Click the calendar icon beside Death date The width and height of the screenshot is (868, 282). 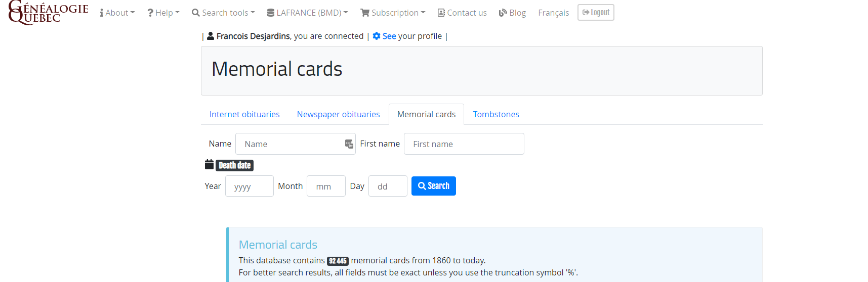pos(209,164)
